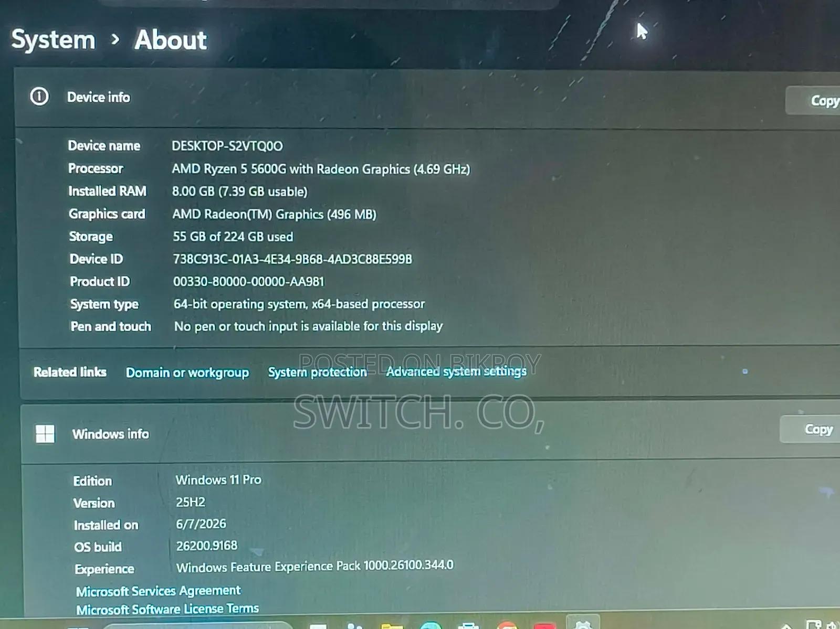Image resolution: width=840 pixels, height=629 pixels.
Task: Click the Device info circle icon
Action: click(x=39, y=97)
